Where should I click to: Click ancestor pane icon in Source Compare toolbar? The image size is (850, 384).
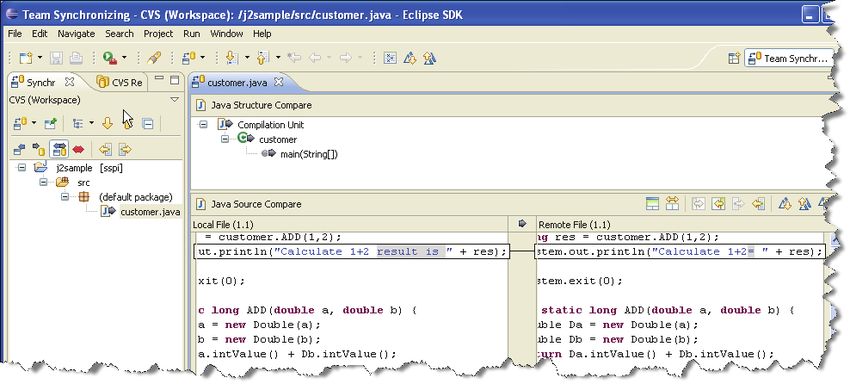653,204
